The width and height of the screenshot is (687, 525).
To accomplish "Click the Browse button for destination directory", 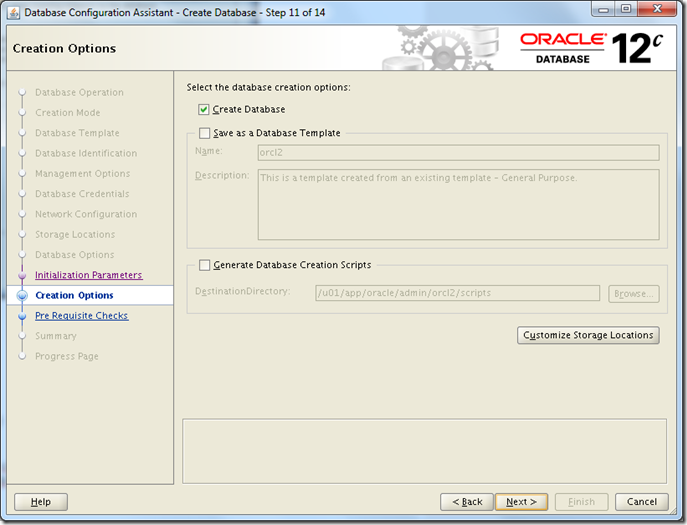I will pyautogui.click(x=634, y=294).
